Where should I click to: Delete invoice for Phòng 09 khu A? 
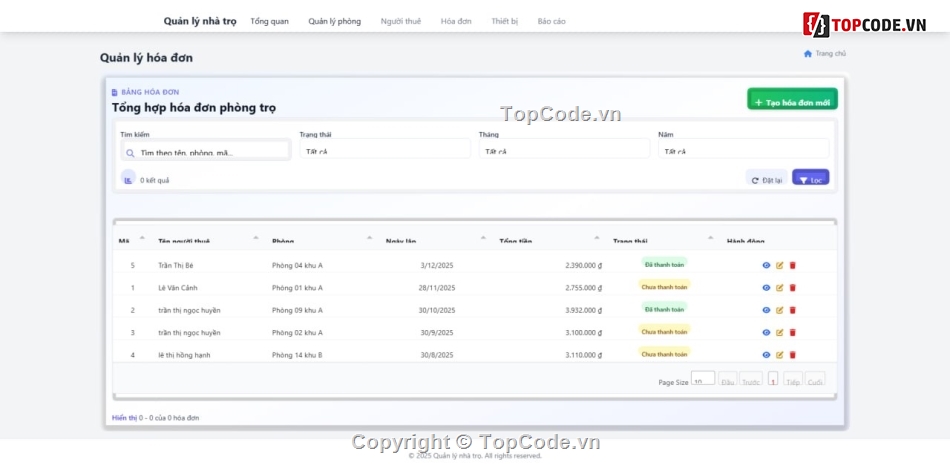click(792, 310)
